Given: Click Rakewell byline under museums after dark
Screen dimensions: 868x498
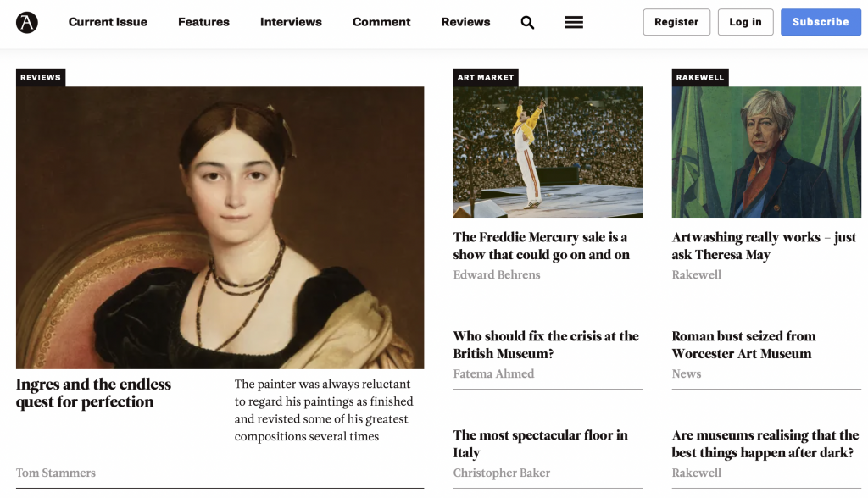Looking at the screenshot, I should [697, 473].
